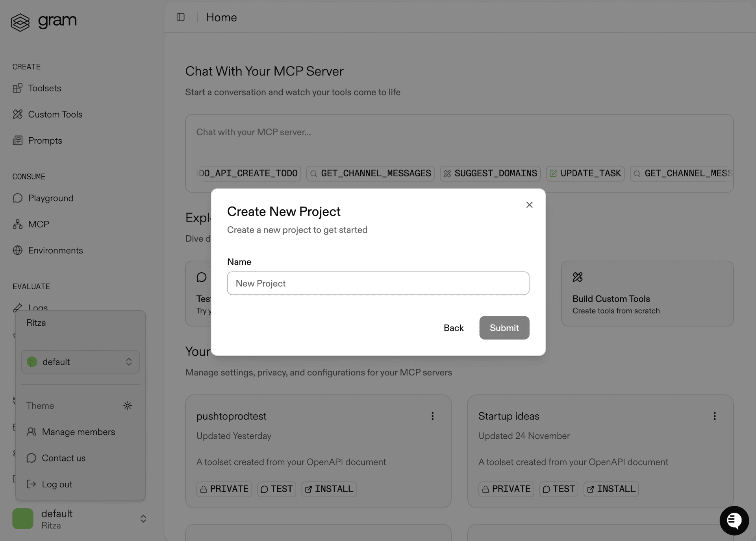Screen dimensions: 756x541
Task: Click Log out in the account menu
Action: click(x=57, y=484)
